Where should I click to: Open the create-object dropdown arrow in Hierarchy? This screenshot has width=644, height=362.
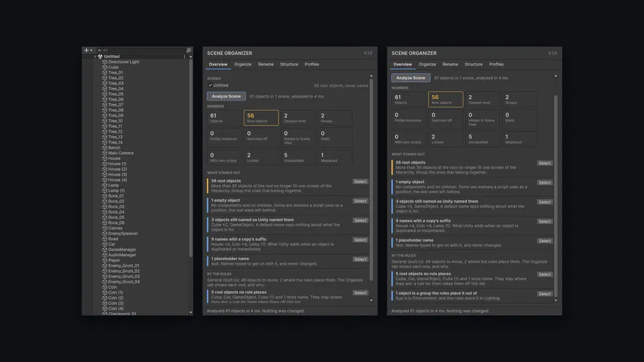(x=91, y=50)
